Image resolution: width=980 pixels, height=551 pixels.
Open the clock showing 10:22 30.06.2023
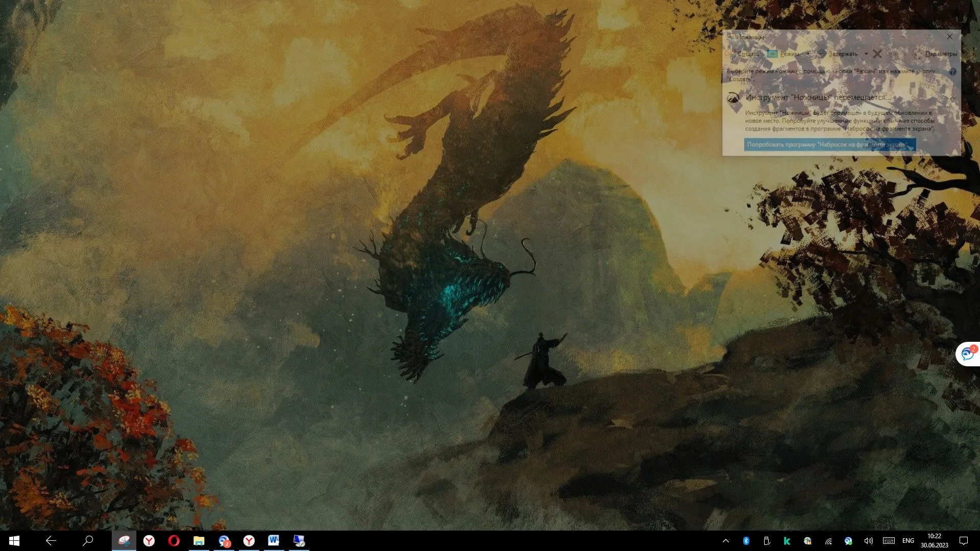pos(935,541)
